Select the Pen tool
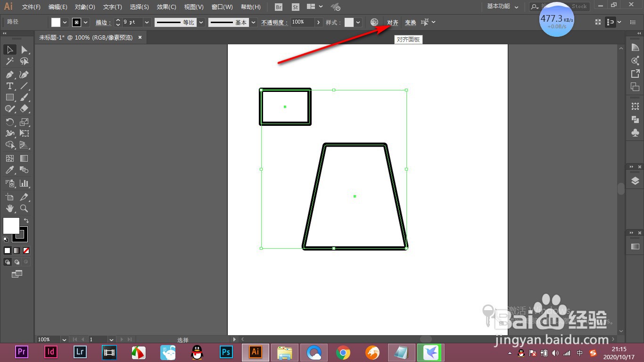The height and width of the screenshot is (362, 644). click(x=10, y=74)
